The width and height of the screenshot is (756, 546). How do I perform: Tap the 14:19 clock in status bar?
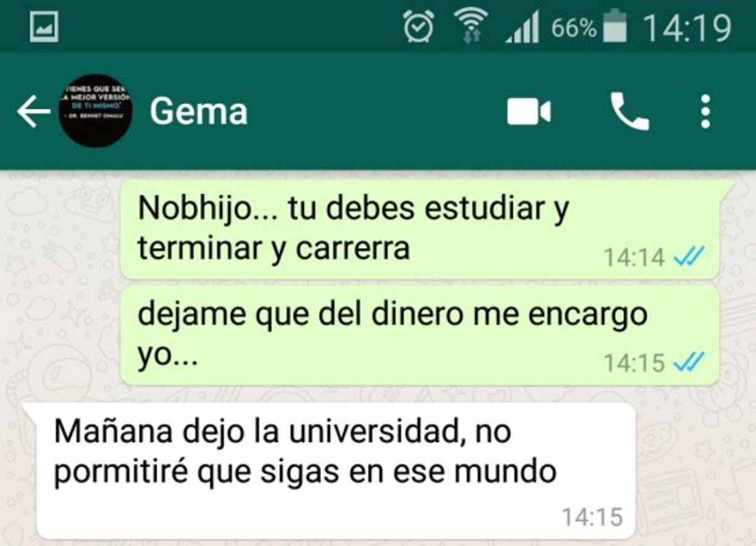click(x=687, y=28)
